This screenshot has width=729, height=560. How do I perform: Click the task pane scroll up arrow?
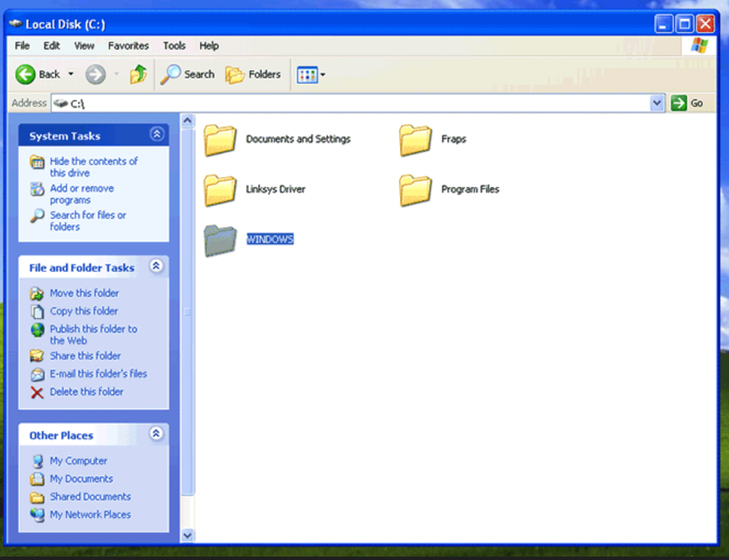(x=187, y=121)
